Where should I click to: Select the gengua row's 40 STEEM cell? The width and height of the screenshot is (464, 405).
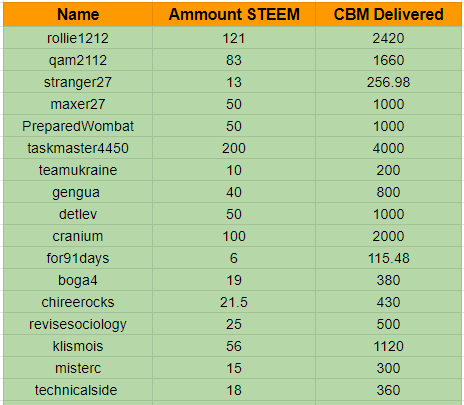234,192
